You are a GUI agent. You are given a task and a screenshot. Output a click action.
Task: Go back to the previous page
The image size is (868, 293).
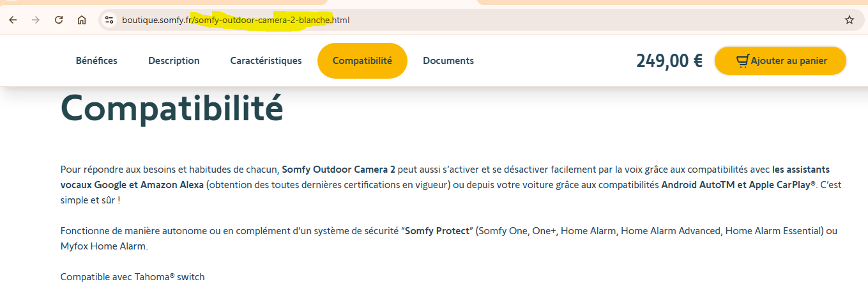click(13, 20)
